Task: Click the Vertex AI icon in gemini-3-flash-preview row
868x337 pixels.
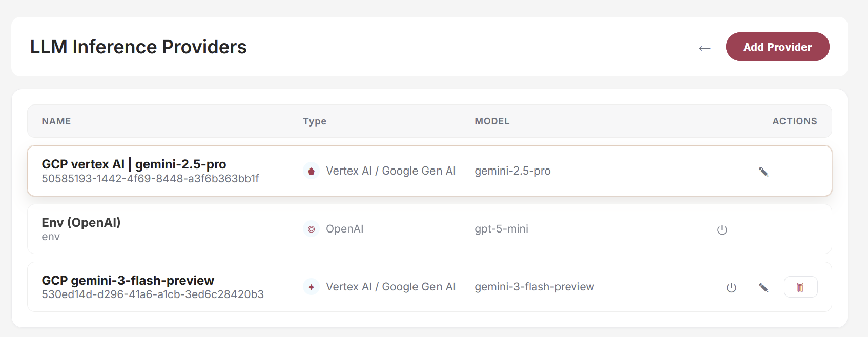Action: coord(311,287)
